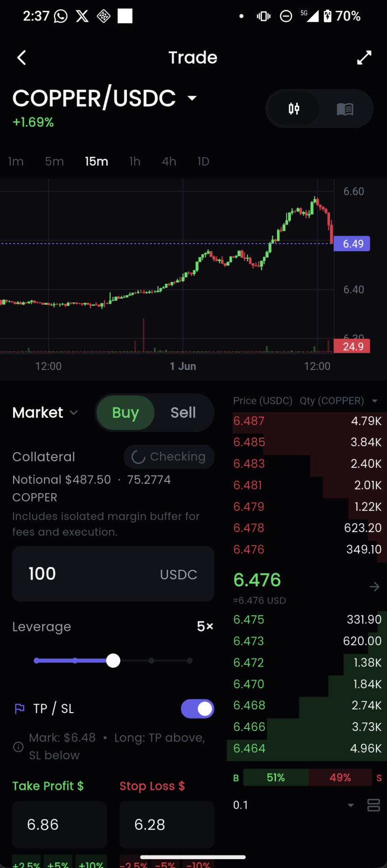Expand chart to fullscreen view
This screenshot has width=387, height=868.
[364, 58]
